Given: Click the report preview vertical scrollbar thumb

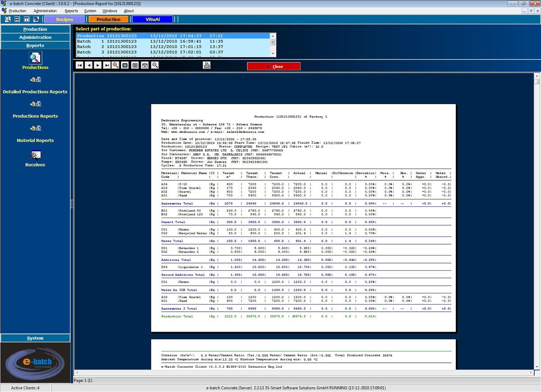Looking at the screenshot, I should click(537, 82).
